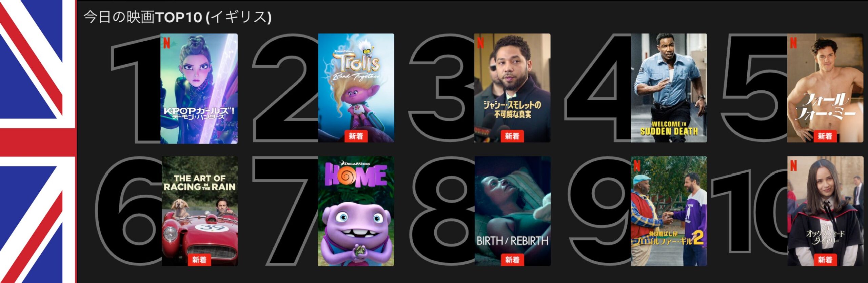The width and height of the screenshot is (868, 283).
Task: Open the Fall for Me movie poster
Action: 825,88
